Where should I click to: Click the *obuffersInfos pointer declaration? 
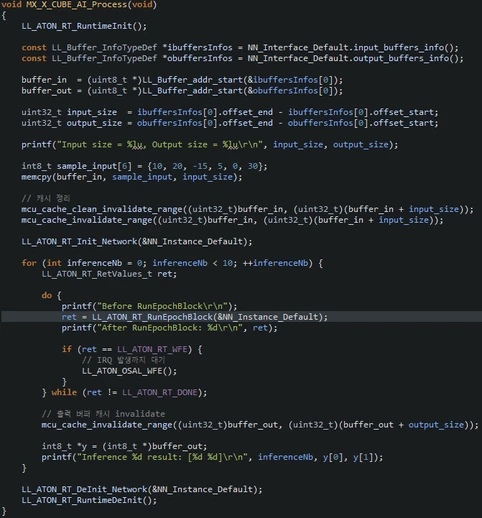pos(197,58)
